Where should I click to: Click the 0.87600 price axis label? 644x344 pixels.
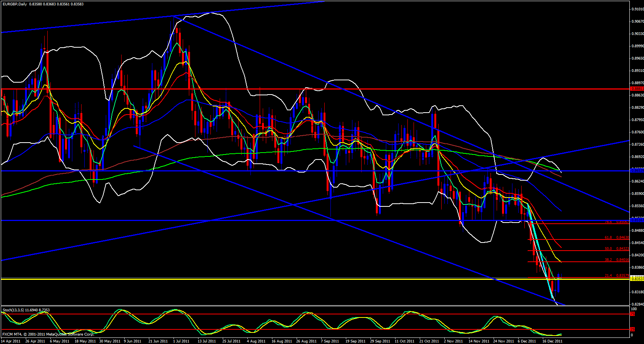click(638, 132)
